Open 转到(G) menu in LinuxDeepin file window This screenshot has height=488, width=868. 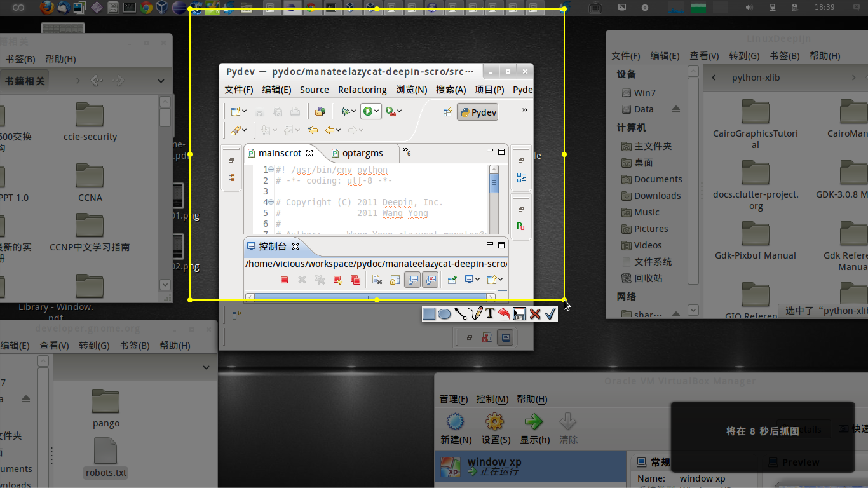click(744, 56)
